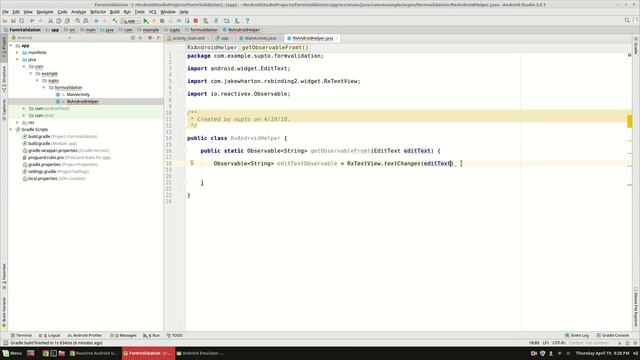Click Collapse All icon in Project panel
Viewport: 640px width, 360px height.
tap(141, 38)
